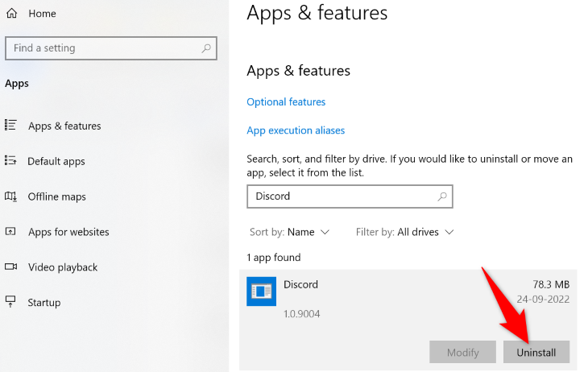Click the Discord app icon
This screenshot has width=588, height=372.
(261, 291)
